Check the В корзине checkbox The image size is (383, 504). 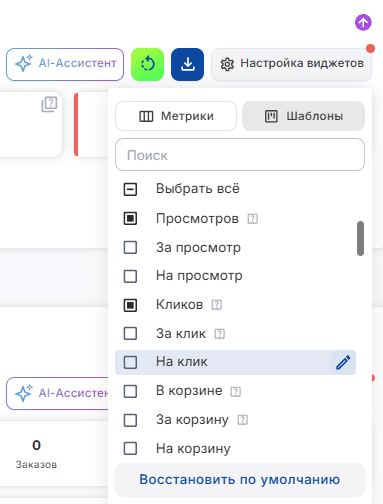[130, 391]
